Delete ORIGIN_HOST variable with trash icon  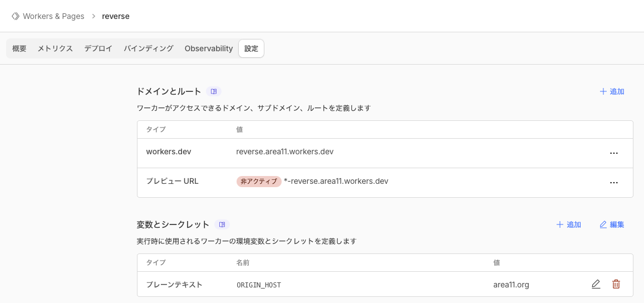tap(616, 285)
